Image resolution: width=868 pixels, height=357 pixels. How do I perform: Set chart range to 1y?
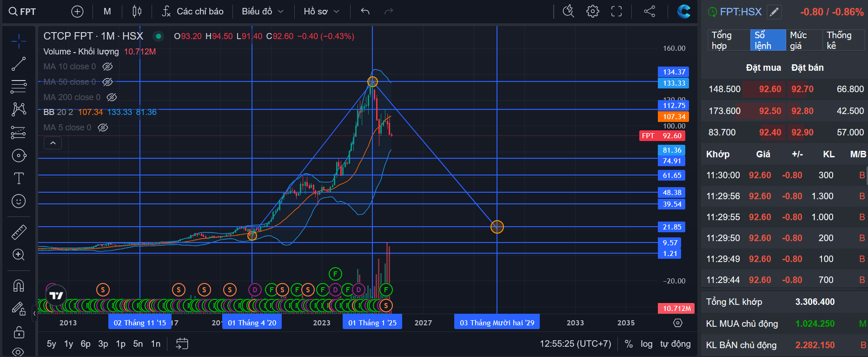click(x=69, y=344)
